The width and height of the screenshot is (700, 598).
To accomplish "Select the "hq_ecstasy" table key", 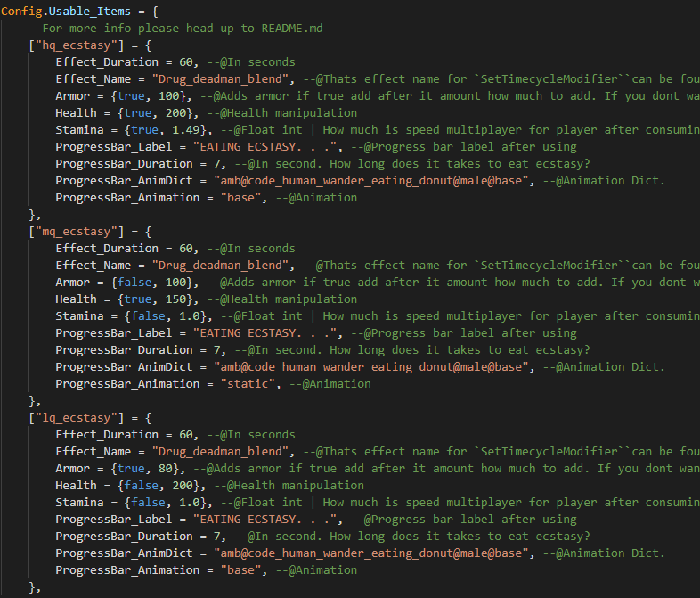I will pyautogui.click(x=76, y=45).
